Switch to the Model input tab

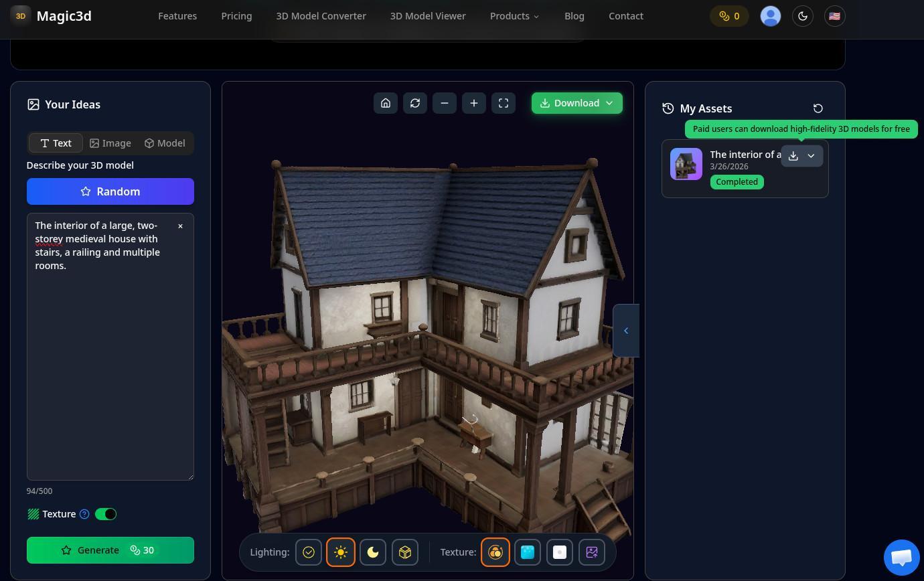(x=165, y=143)
